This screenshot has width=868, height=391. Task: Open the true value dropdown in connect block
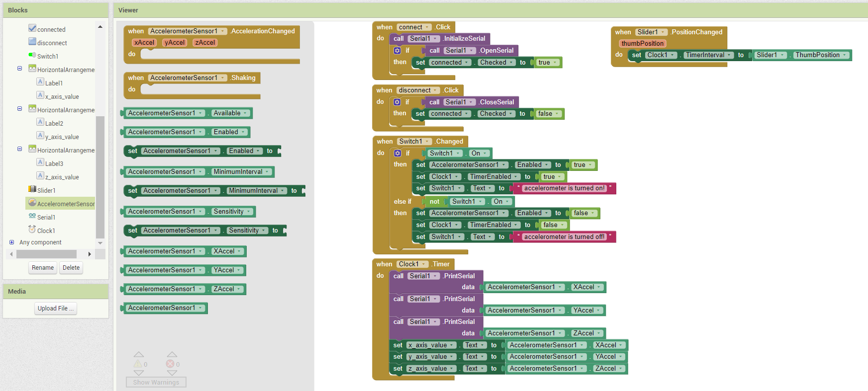click(555, 63)
